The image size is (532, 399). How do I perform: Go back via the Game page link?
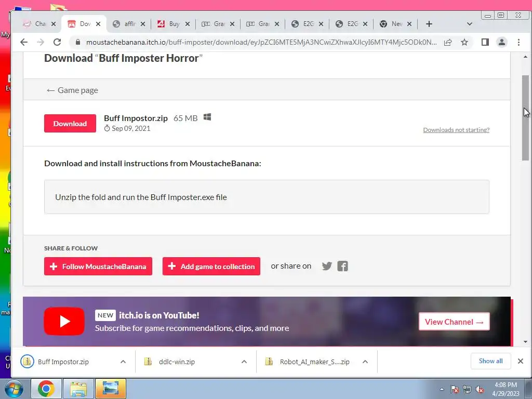pyautogui.click(x=72, y=90)
